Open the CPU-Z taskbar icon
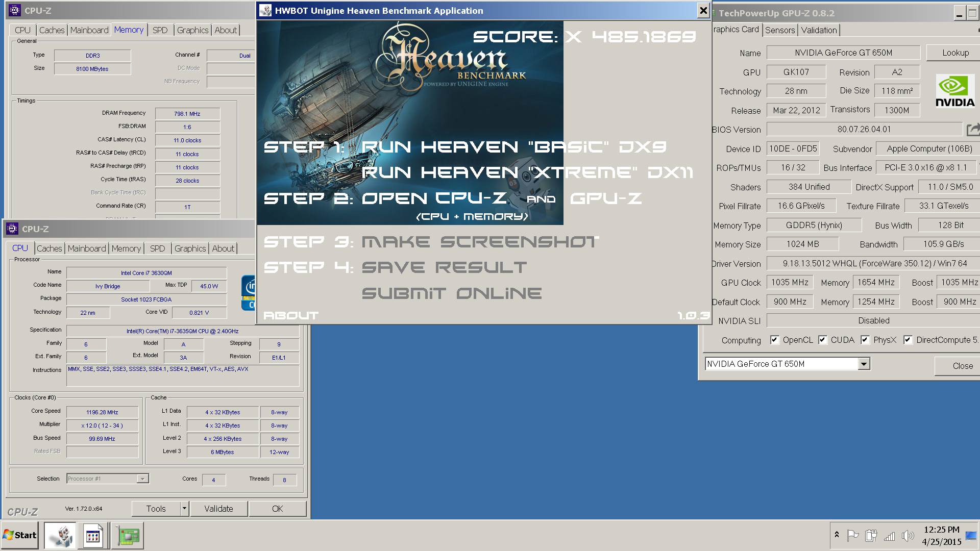This screenshot has width=980, height=551. coord(93,535)
